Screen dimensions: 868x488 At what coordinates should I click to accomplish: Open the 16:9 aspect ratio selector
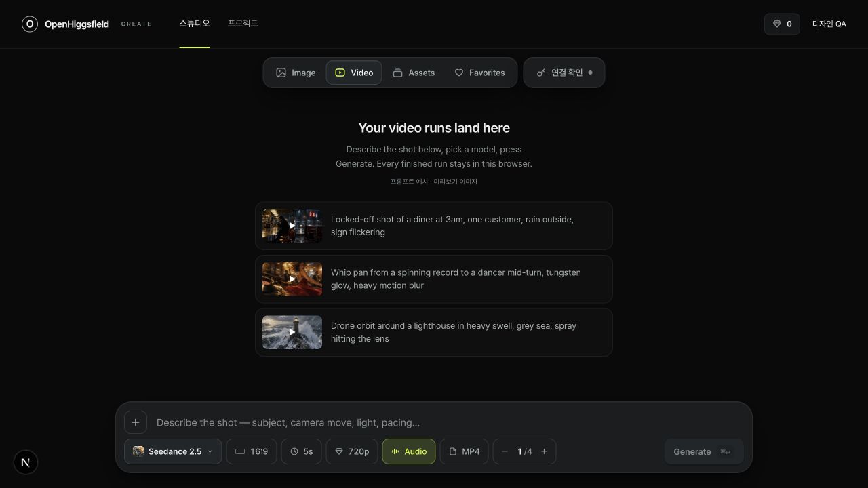pyautogui.click(x=252, y=451)
